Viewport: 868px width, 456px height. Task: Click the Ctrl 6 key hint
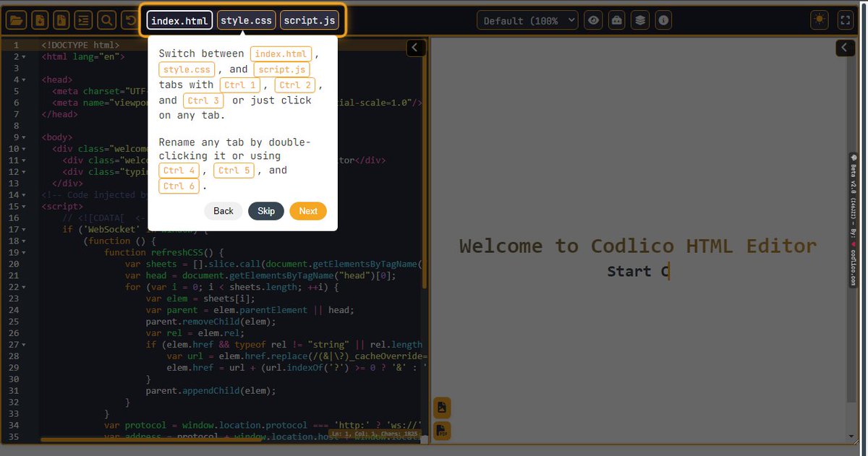(x=179, y=186)
